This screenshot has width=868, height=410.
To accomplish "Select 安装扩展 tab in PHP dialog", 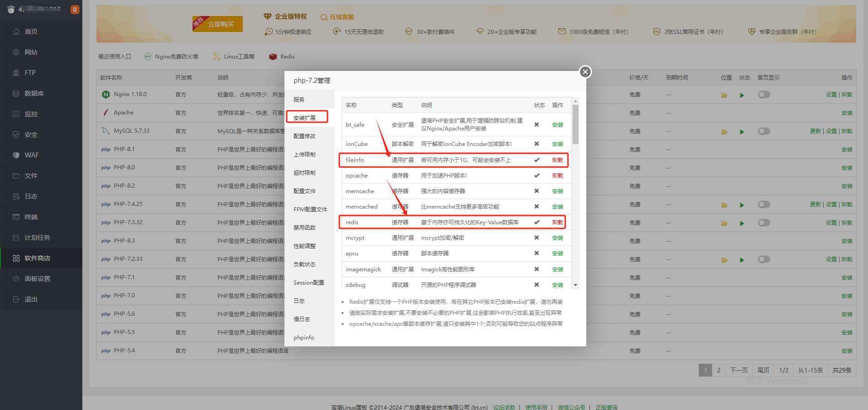I will tap(307, 118).
